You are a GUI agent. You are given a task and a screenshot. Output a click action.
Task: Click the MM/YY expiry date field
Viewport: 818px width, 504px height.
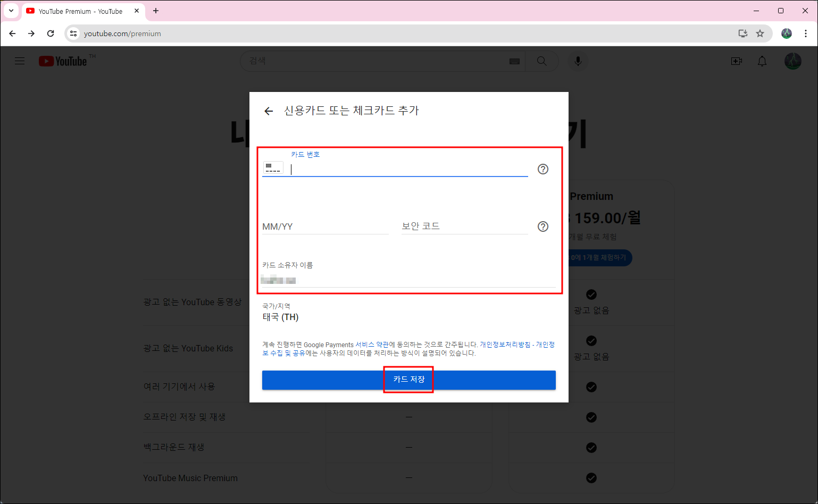[x=325, y=226]
